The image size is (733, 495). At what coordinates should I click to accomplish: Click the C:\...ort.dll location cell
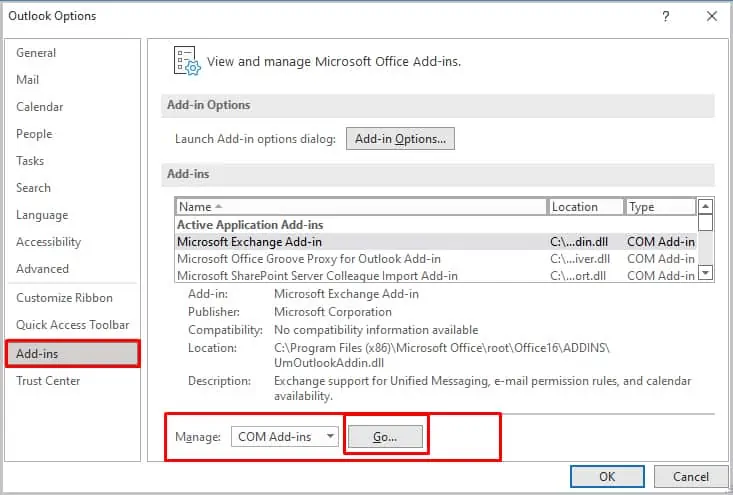coord(578,275)
